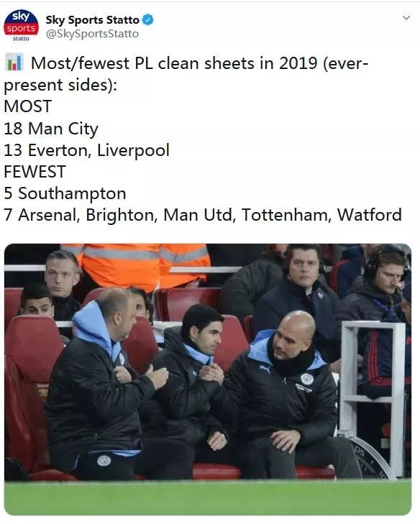Click the Man City crest on right jacket
The height and width of the screenshot is (524, 420).
(x=306, y=379)
